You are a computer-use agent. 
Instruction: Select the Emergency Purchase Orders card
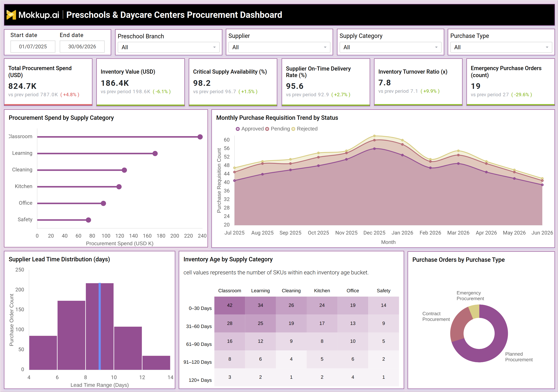tap(510, 82)
